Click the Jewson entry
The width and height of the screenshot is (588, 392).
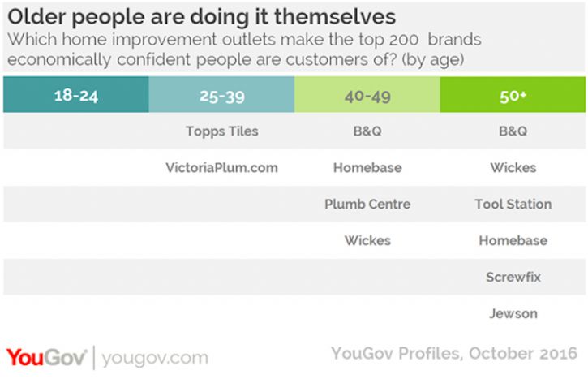[x=513, y=313]
